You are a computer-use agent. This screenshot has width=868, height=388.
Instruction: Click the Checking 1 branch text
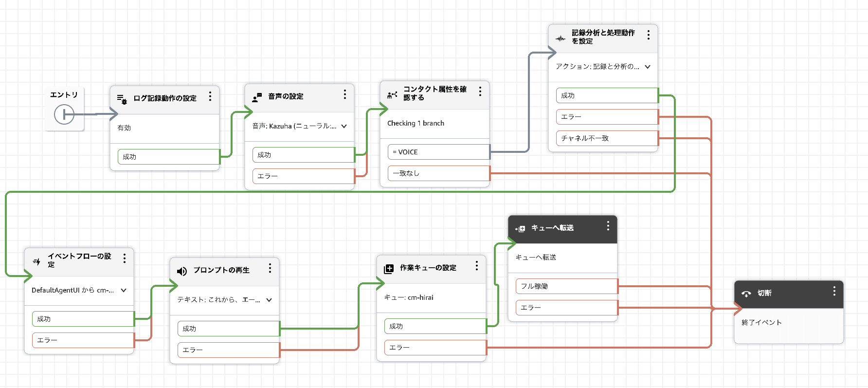tap(416, 123)
